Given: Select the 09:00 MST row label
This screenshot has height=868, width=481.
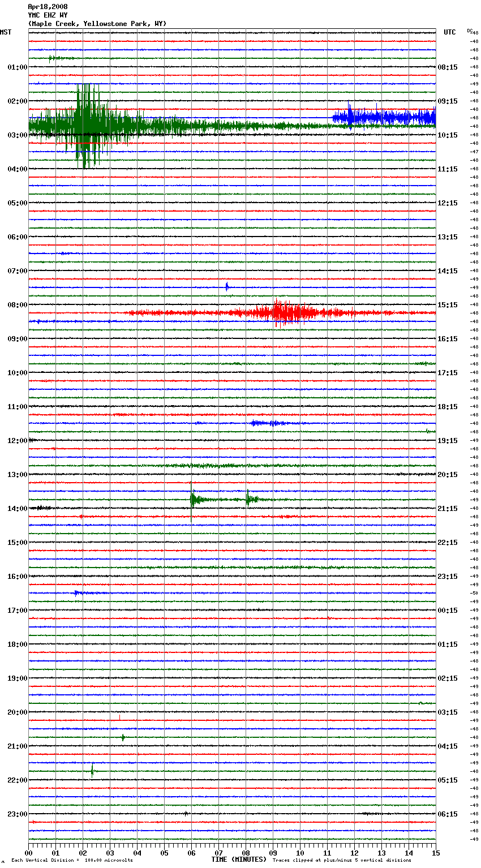Looking at the screenshot, I should [x=18, y=339].
